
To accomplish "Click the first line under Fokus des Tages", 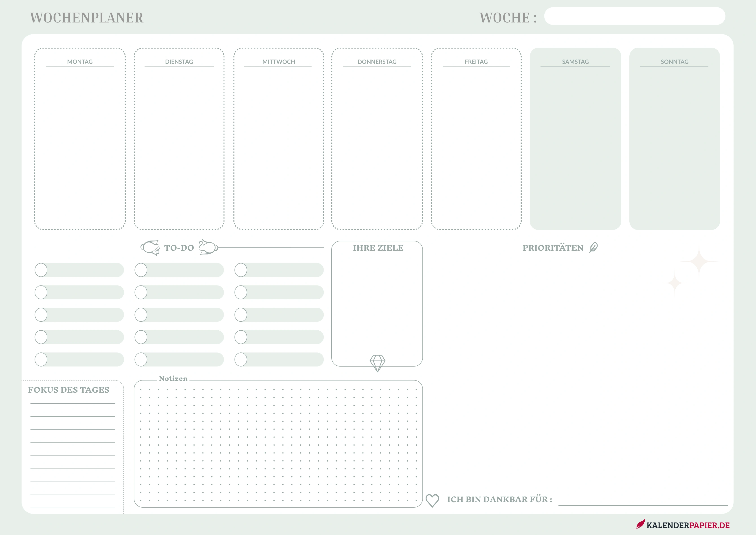I will (73, 403).
